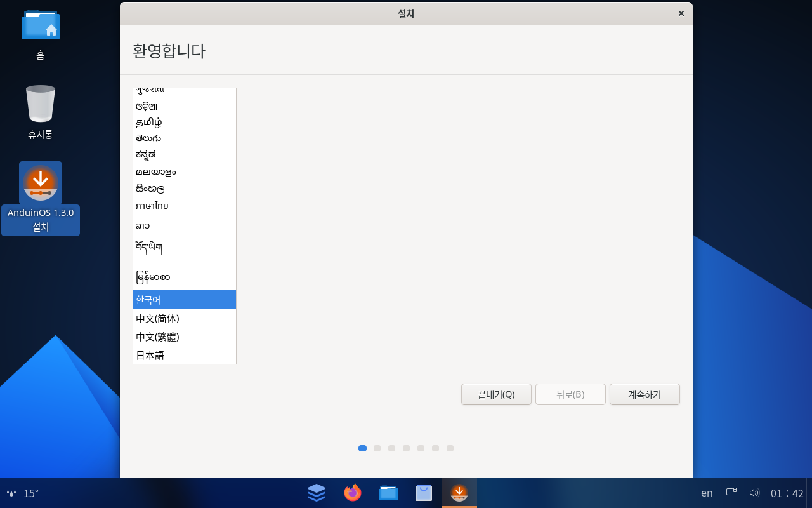
Task: Close the 설치 installer window
Action: click(x=681, y=13)
